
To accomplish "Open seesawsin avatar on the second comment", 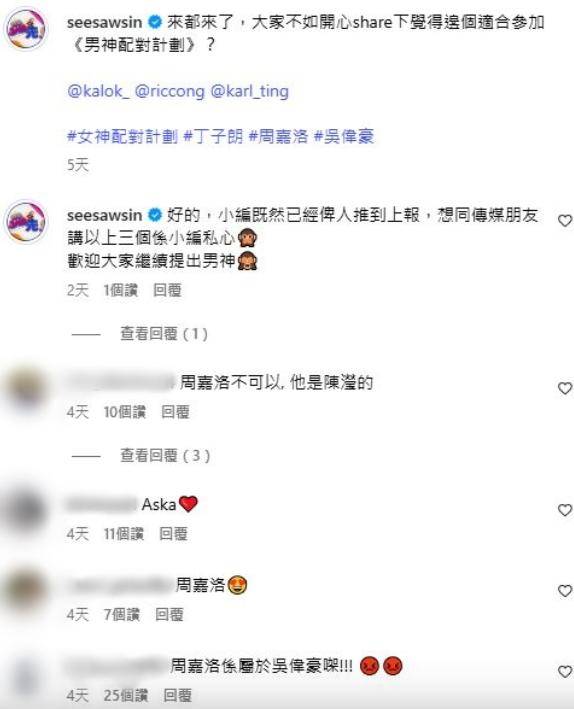I will pos(26,222).
